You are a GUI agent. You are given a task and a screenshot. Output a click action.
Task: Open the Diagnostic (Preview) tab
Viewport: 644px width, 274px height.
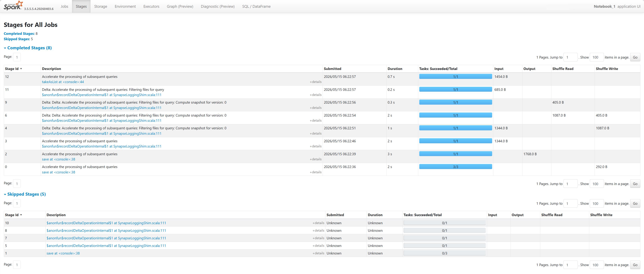click(218, 6)
